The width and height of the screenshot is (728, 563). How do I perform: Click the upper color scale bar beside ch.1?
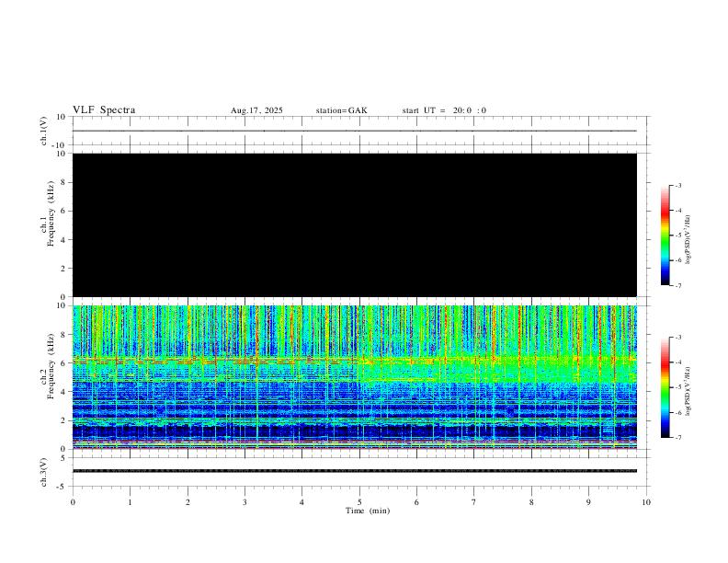(x=665, y=236)
